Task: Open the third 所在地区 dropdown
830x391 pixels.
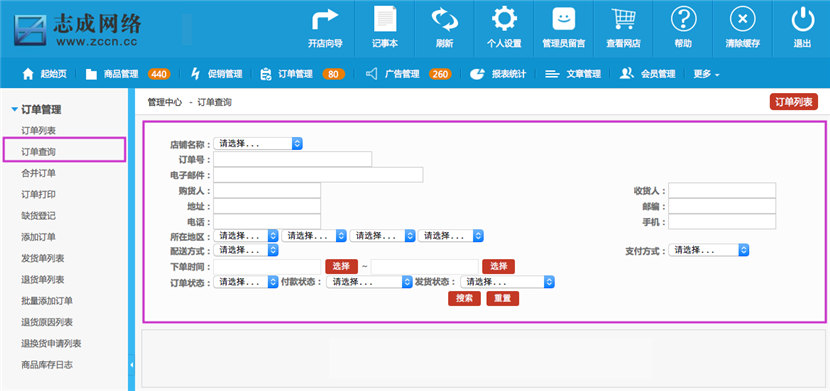Action: click(382, 235)
